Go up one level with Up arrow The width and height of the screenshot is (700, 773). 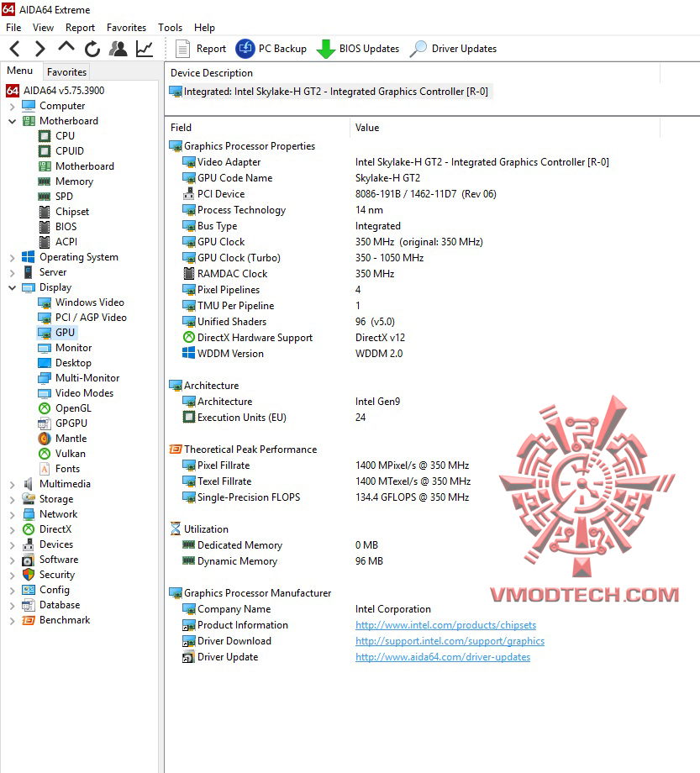pyautogui.click(x=66, y=48)
